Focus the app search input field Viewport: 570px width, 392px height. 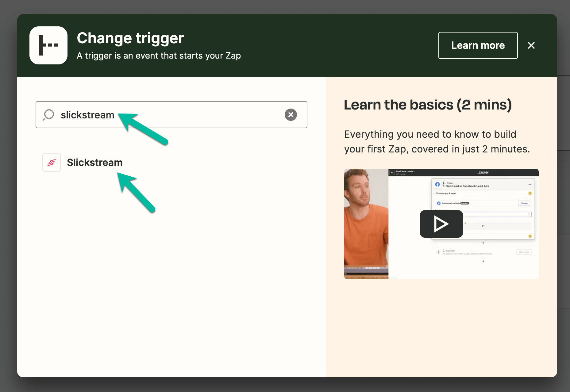pyautogui.click(x=171, y=115)
